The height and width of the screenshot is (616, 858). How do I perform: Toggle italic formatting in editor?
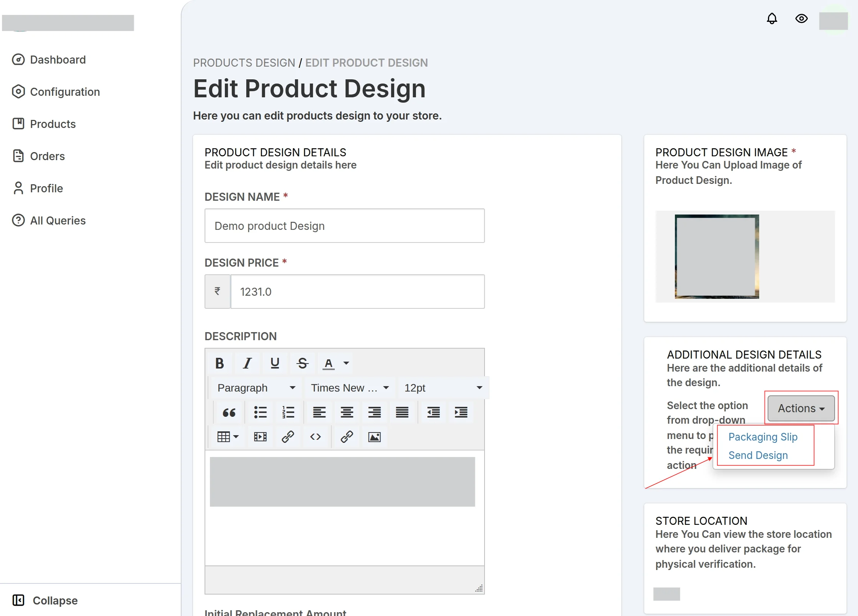[x=247, y=363]
